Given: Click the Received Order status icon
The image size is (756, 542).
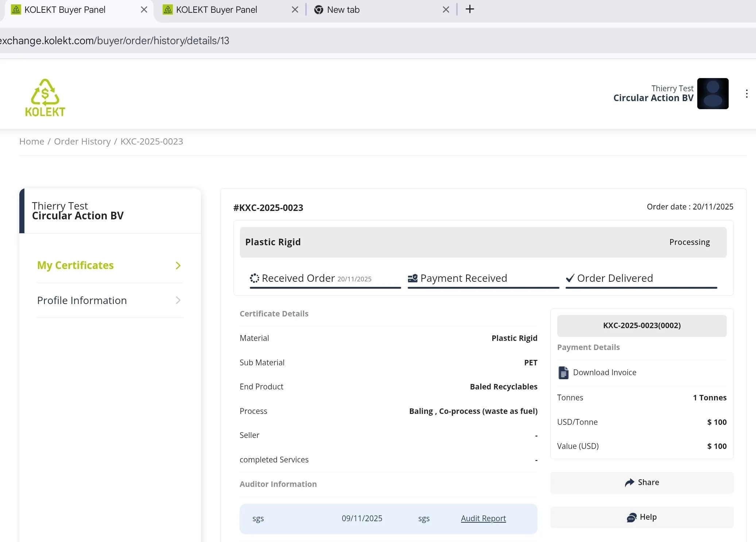Looking at the screenshot, I should click(x=254, y=278).
